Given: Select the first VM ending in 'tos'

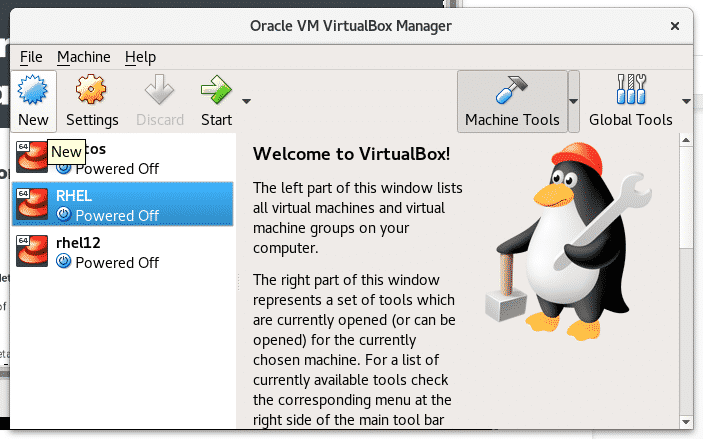Looking at the screenshot, I should (x=123, y=157).
